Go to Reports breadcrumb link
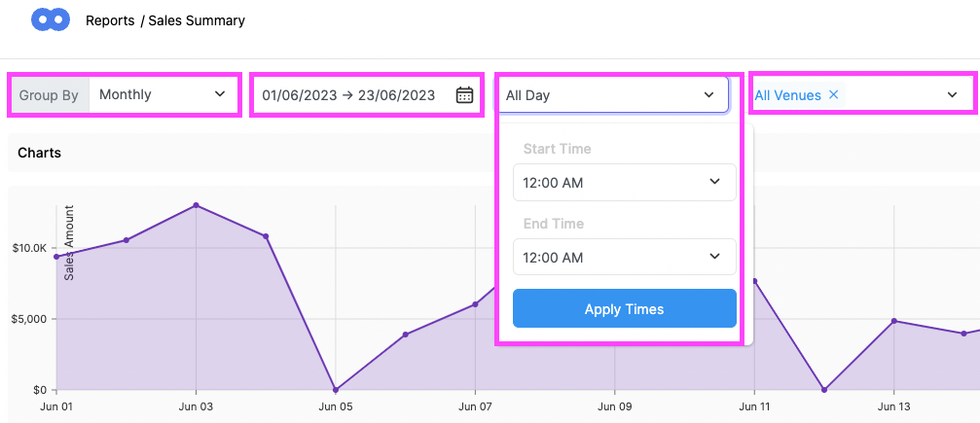 click(110, 20)
